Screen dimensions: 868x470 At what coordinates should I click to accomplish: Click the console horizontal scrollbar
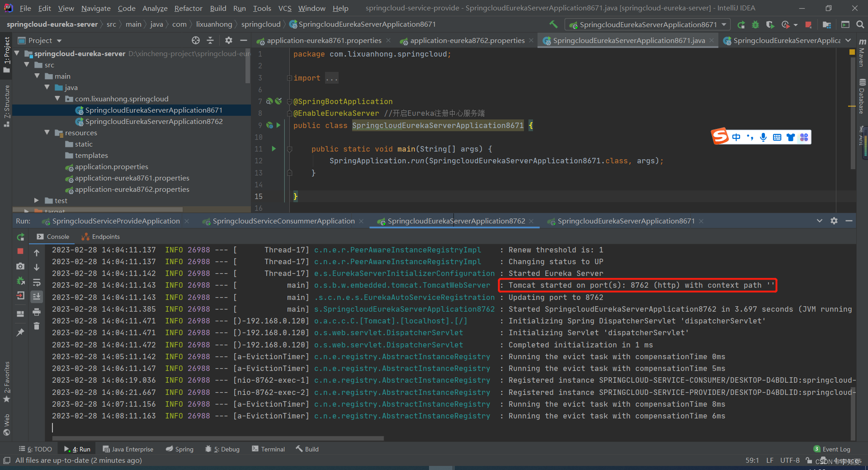tap(218, 438)
